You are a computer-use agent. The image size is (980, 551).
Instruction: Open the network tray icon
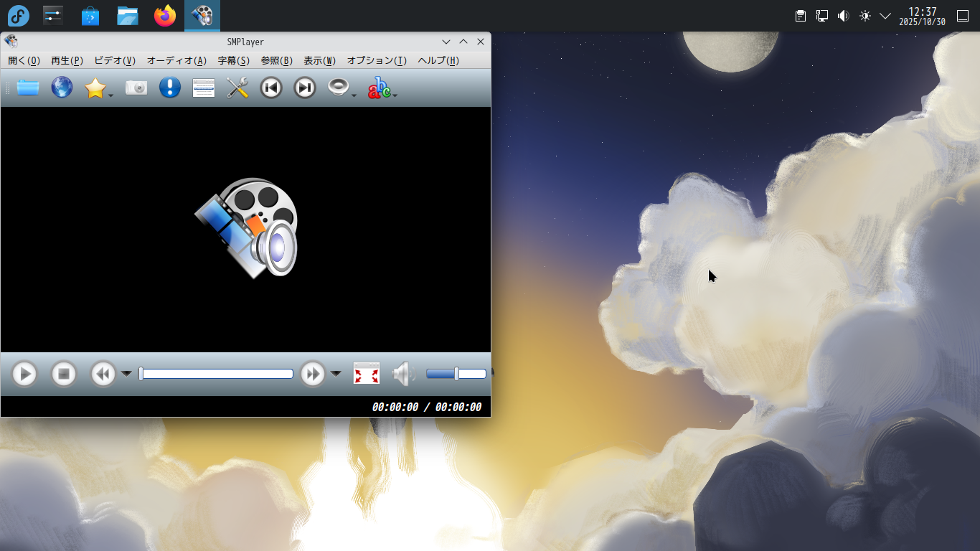coord(822,16)
